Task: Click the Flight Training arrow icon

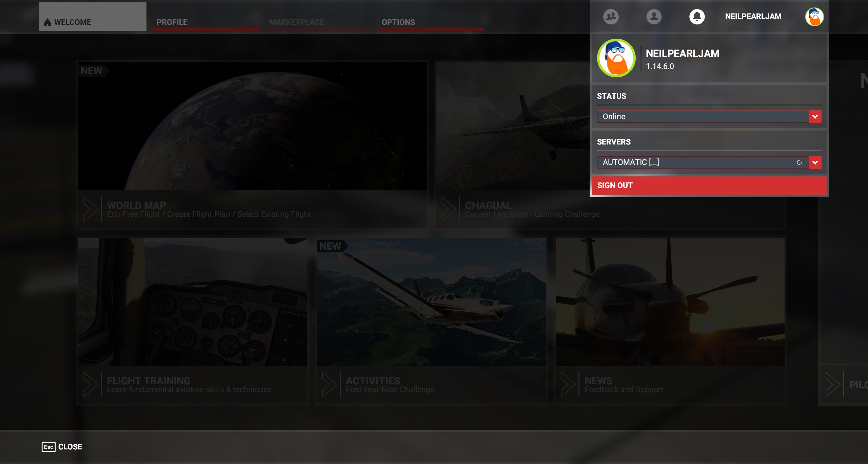Action: [91, 385]
